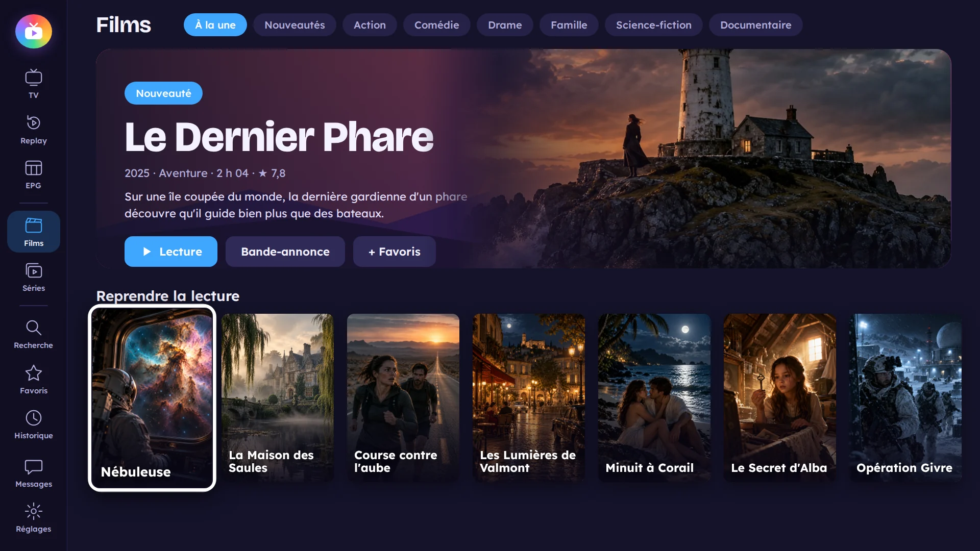
Task: Resume the Nébuleuse film
Action: tap(152, 398)
